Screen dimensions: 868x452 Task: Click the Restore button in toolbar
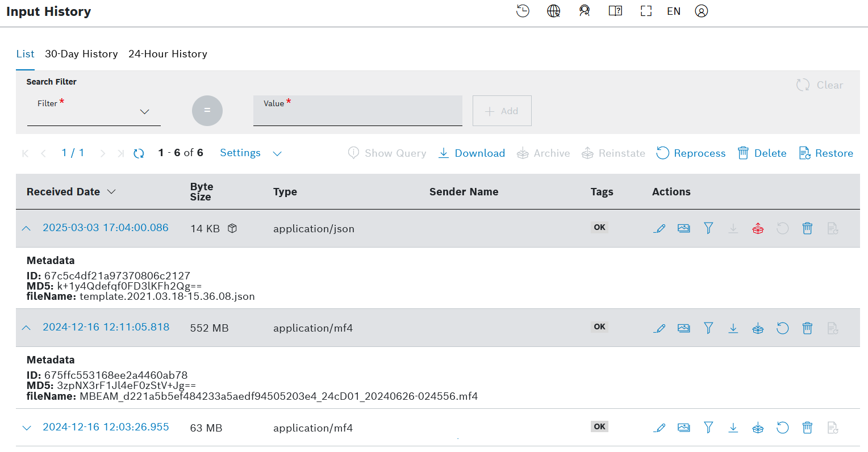coord(826,153)
